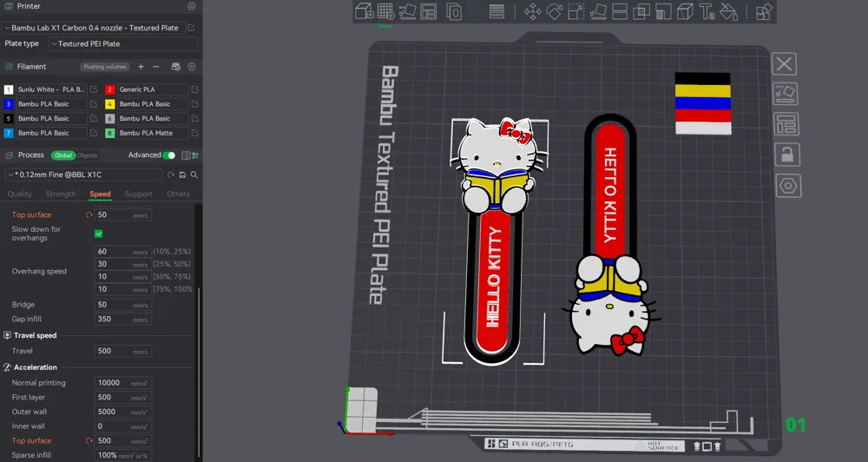The image size is (868, 462).
Task: Select the Lay on face tool
Action: coord(598,11)
